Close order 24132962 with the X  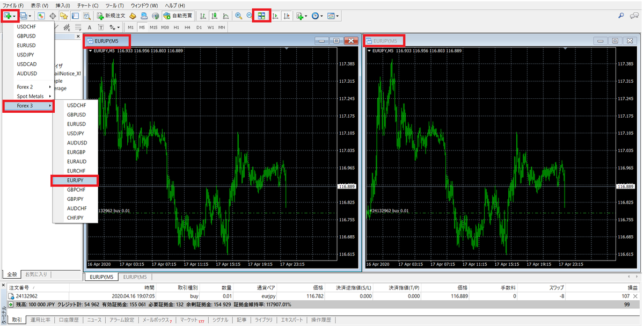[636, 296]
